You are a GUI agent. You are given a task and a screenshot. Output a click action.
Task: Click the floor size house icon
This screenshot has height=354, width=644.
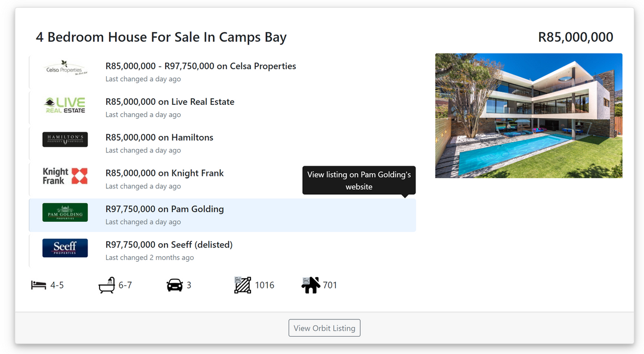pyautogui.click(x=311, y=285)
